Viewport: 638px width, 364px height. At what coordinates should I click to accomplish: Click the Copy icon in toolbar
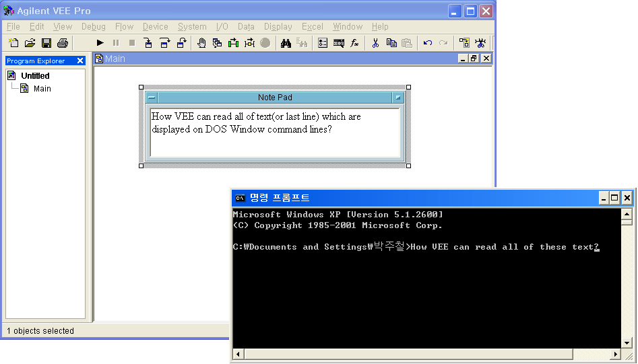pos(391,43)
